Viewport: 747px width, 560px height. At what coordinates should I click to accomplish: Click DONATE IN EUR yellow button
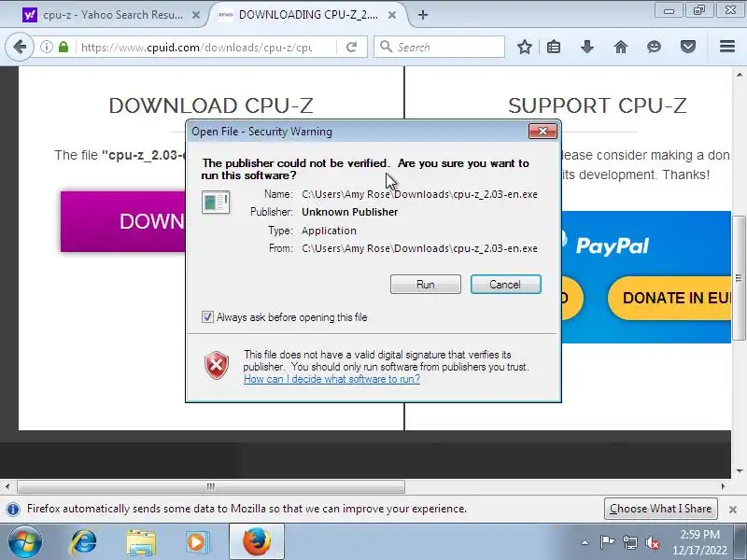pos(669,298)
